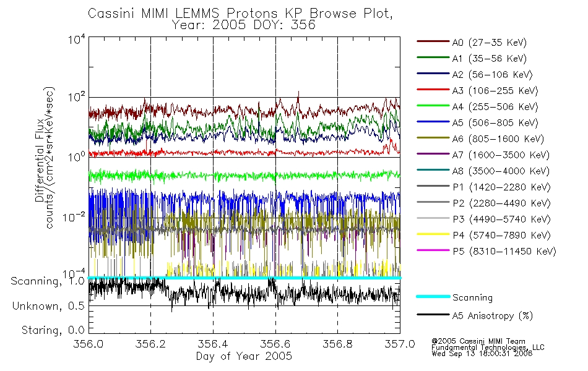Click the magenta P5 legend line swatch
Viewport: 588px width, 371px height.
point(433,250)
